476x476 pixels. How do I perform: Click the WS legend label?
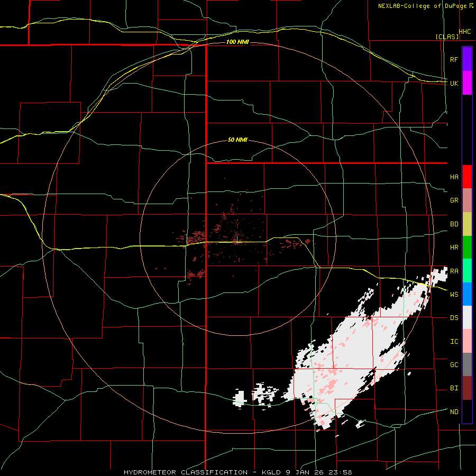click(454, 294)
